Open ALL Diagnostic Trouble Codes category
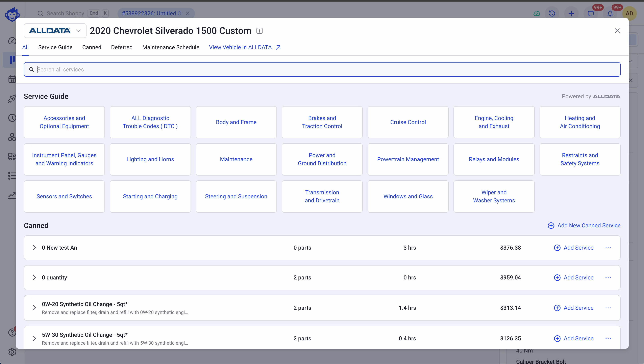 point(150,122)
